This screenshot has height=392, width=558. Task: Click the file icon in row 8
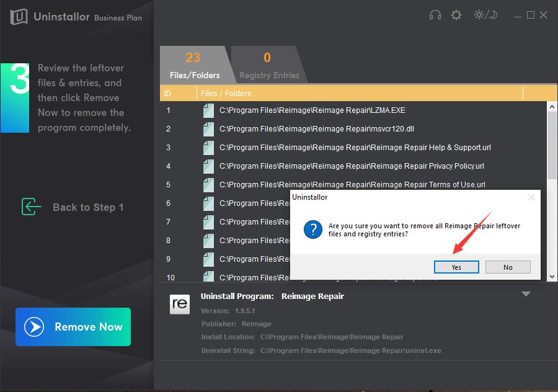[x=208, y=240]
